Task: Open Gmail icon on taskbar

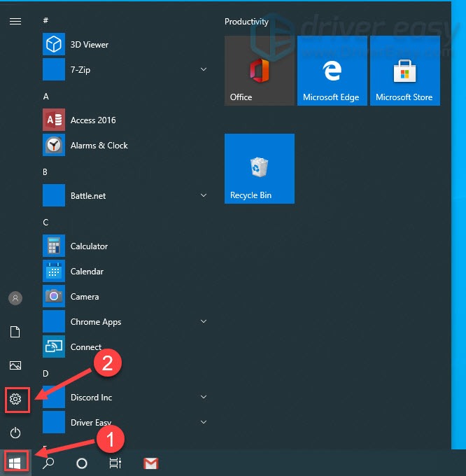Action: tap(150, 463)
